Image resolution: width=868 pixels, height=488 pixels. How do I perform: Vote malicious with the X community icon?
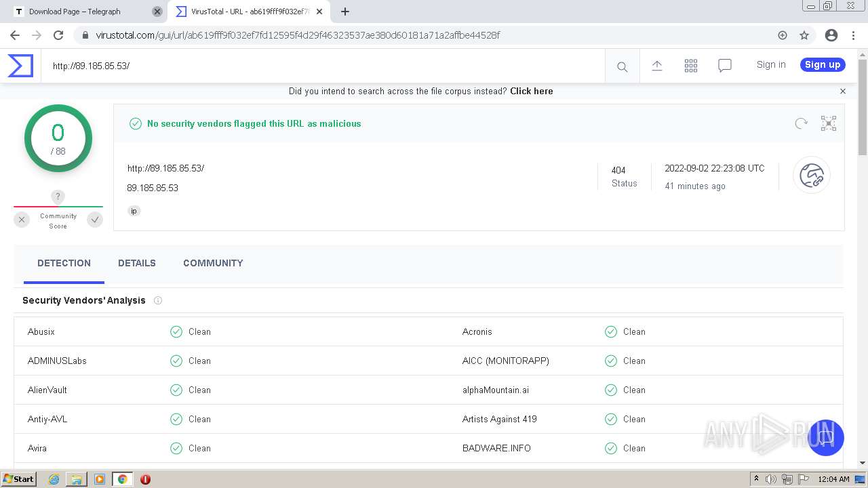pyautogui.click(x=22, y=220)
